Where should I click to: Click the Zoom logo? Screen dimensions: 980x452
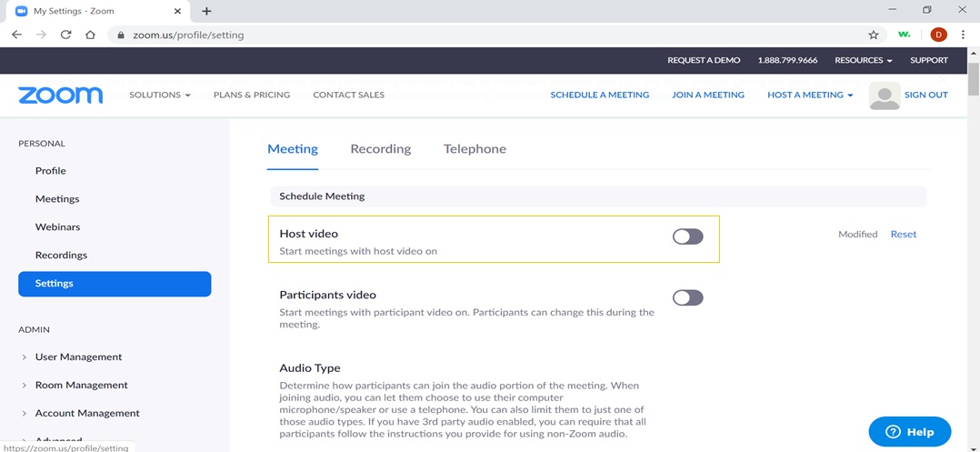coord(60,95)
